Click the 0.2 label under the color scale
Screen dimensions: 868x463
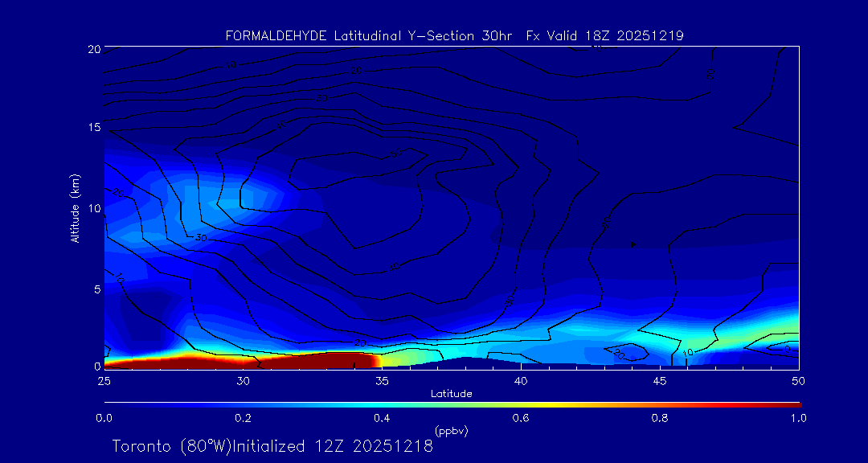pyautogui.click(x=243, y=418)
